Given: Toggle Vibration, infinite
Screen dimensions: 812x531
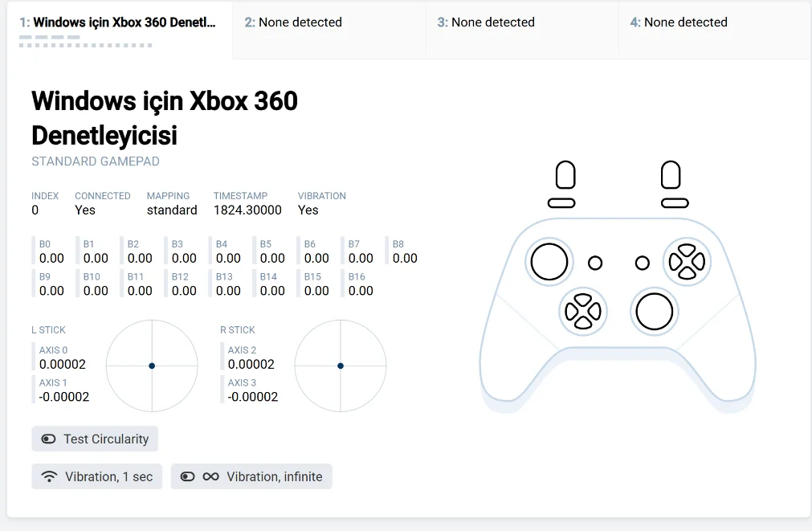Looking at the screenshot, I should 251,476.
